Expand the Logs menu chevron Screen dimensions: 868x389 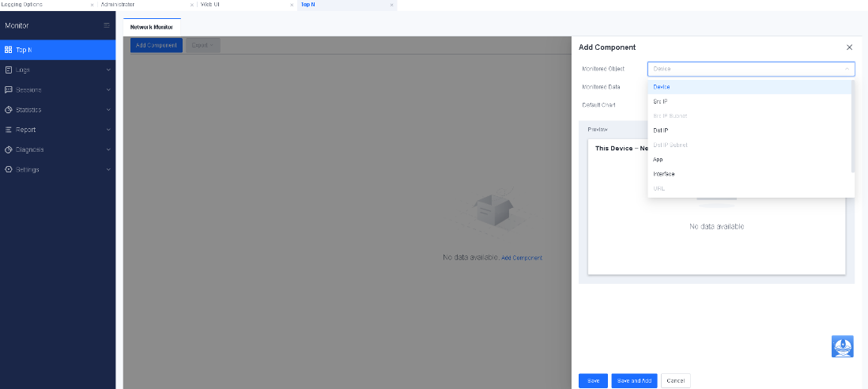[108, 70]
